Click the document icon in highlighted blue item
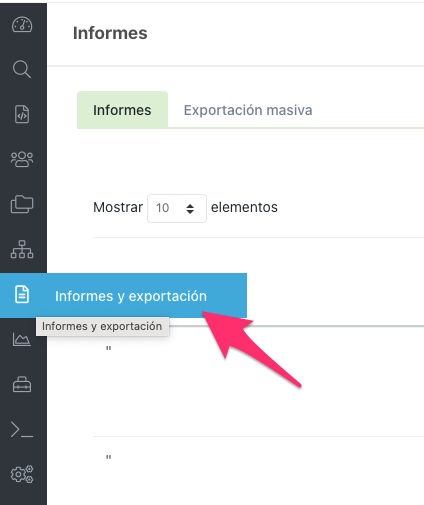Image resolution: width=424 pixels, height=505 pixels. point(22,295)
